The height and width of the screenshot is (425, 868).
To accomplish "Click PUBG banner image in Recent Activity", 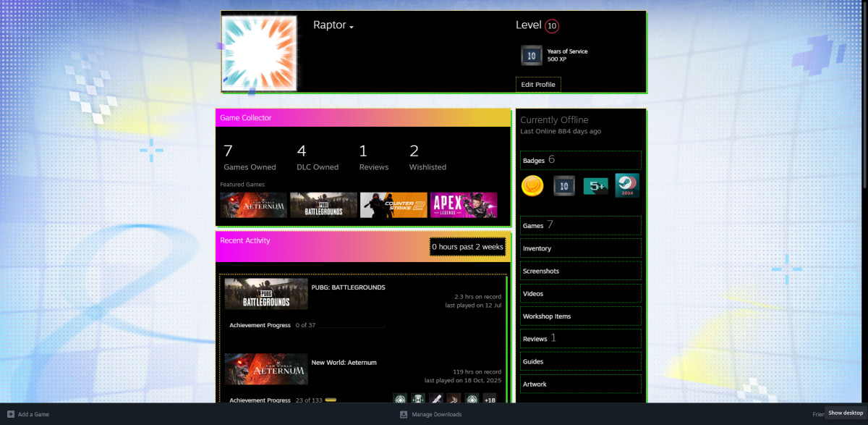I will [x=266, y=294].
